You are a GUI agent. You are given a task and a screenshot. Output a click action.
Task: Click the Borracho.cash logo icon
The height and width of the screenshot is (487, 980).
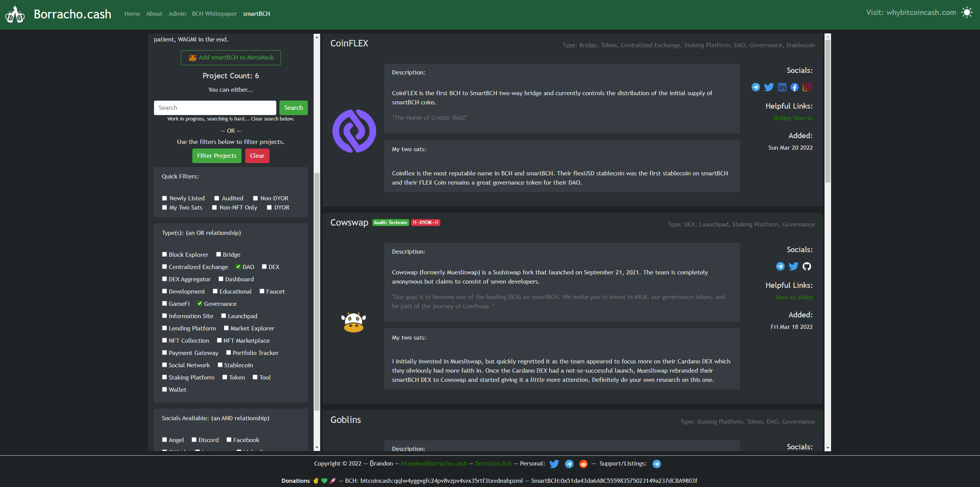pos(15,15)
